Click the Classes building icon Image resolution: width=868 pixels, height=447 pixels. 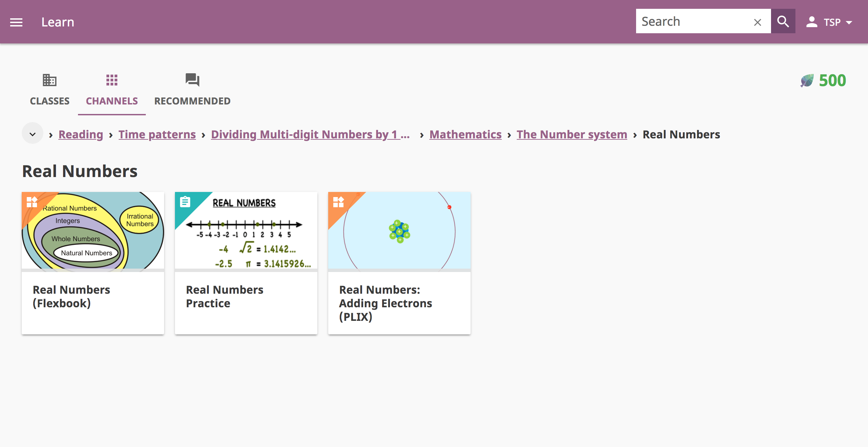(x=50, y=80)
